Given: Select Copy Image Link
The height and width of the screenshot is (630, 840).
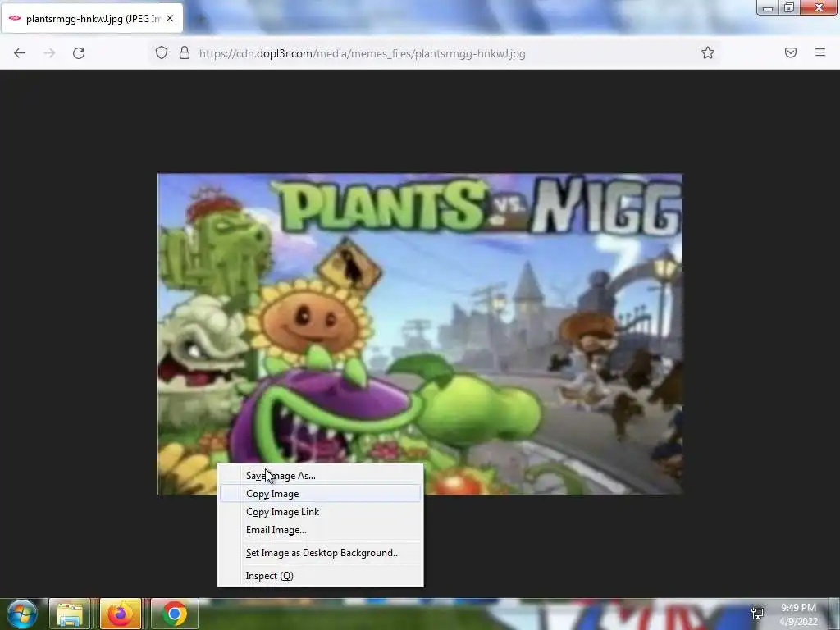Looking at the screenshot, I should 321,512.
